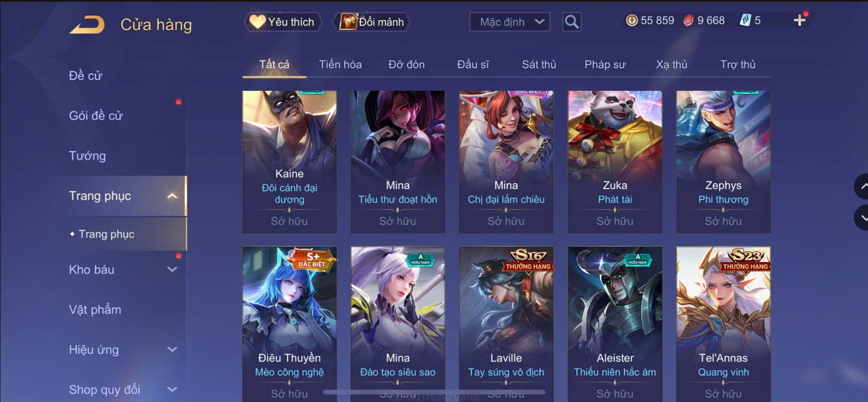
Task: Click the blue voucher currency icon
Action: 745,21
